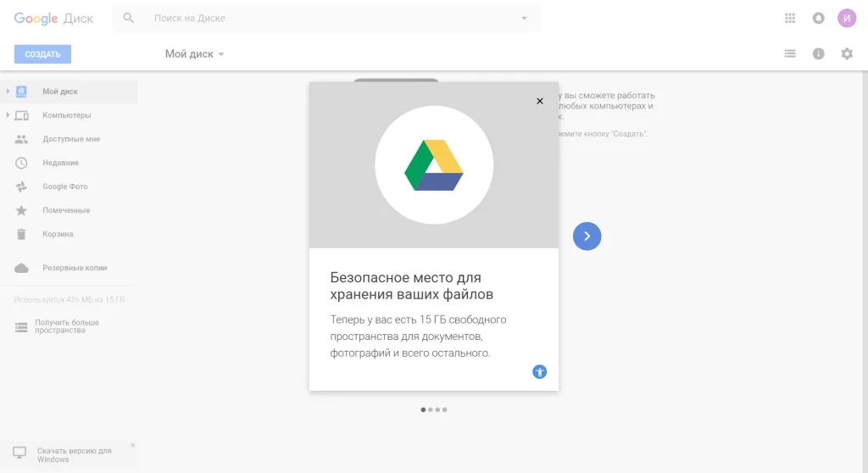
Task: Click the Получить больше пространства link
Action: tap(67, 326)
